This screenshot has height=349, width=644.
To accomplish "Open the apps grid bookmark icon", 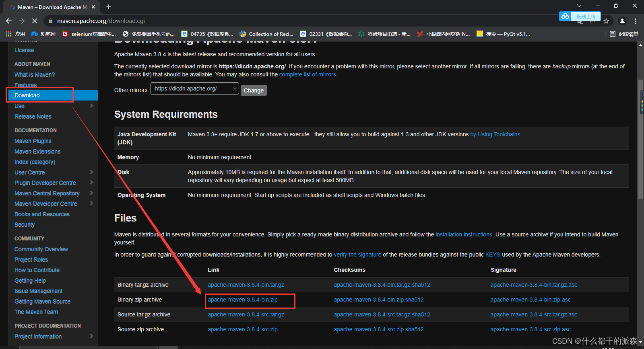I will (x=8, y=34).
